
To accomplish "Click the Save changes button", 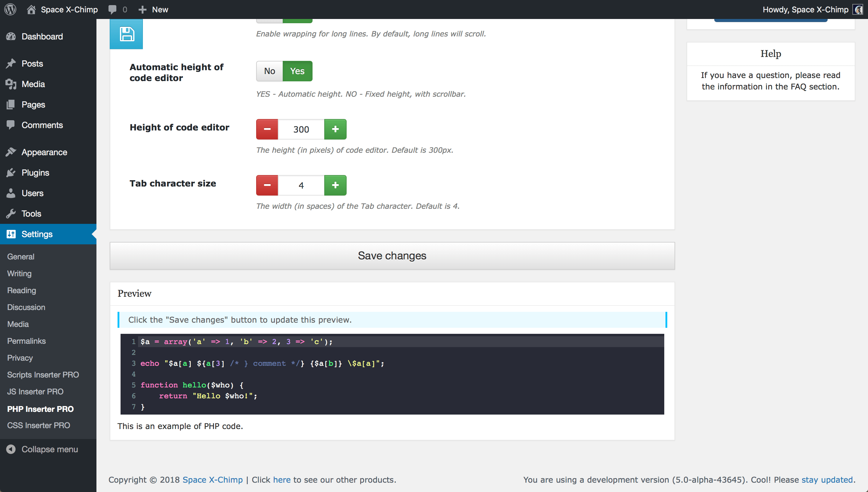I will [x=392, y=256].
